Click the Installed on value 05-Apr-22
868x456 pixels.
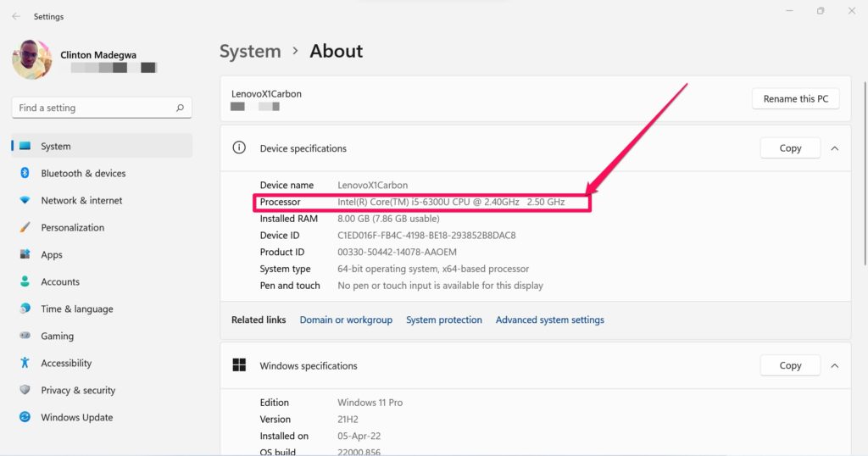(x=359, y=436)
